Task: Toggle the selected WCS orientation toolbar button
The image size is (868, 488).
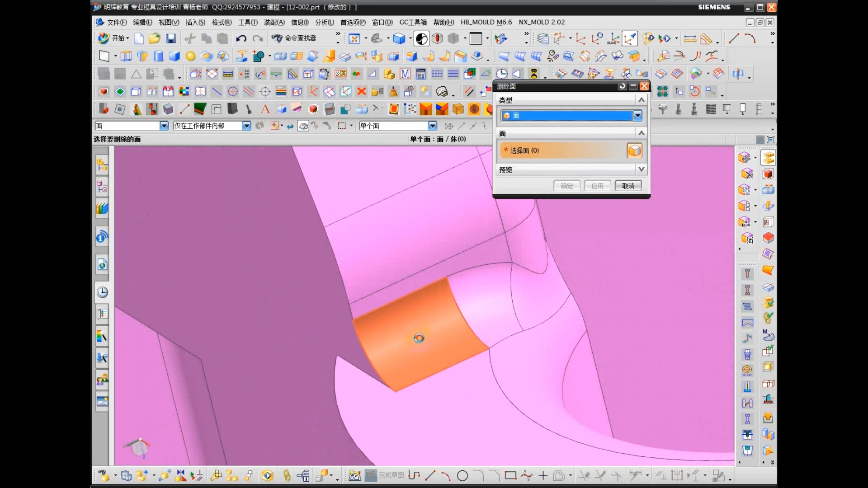Action: pyautogui.click(x=630, y=39)
